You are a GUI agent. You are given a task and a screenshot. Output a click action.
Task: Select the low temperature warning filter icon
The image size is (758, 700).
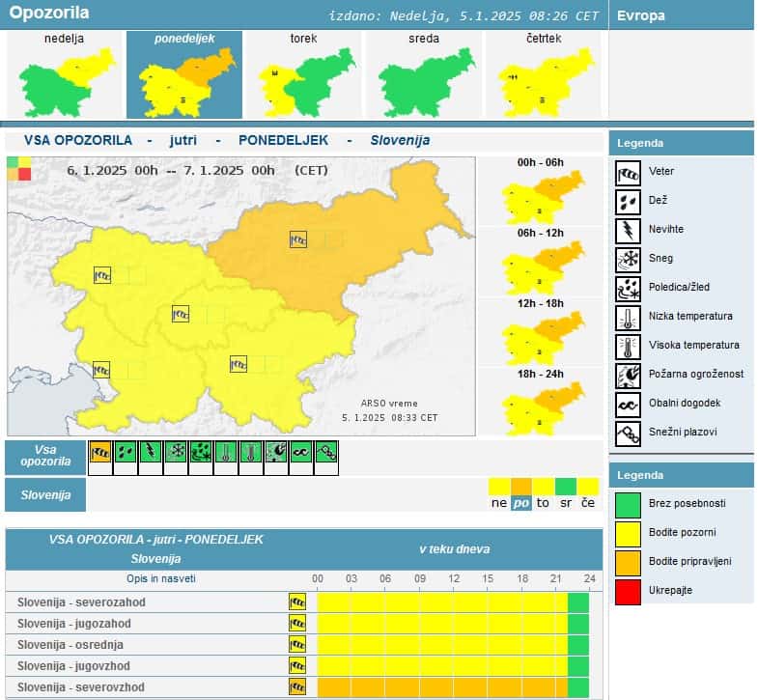226,452
